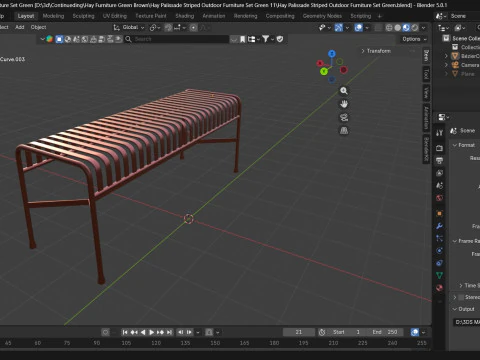
Task: Click the colorful asset library icon
Action: pyautogui.click(x=49, y=39)
